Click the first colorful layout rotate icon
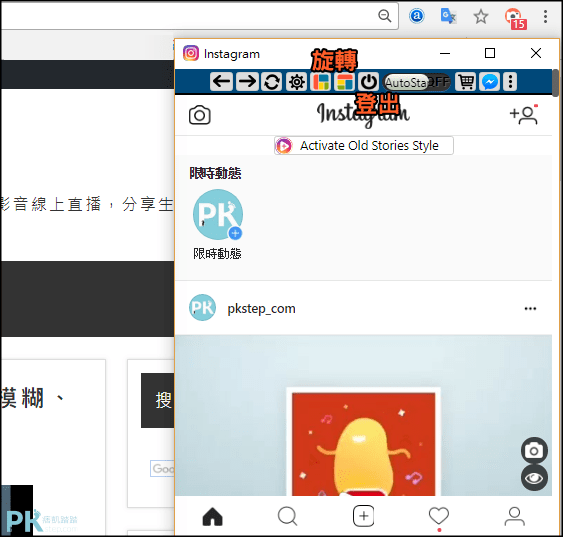The image size is (563, 537). click(x=321, y=81)
